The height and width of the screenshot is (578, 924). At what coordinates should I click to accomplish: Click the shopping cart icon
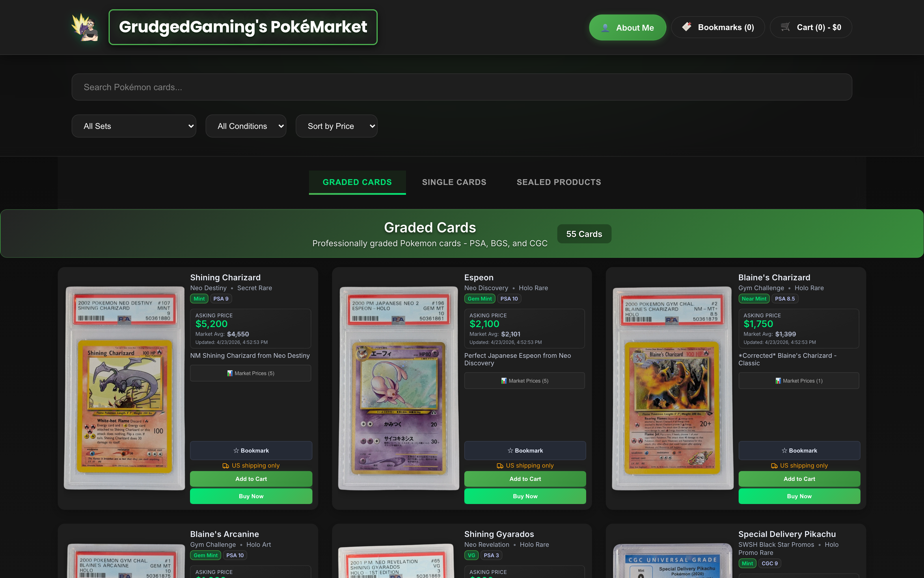(785, 27)
